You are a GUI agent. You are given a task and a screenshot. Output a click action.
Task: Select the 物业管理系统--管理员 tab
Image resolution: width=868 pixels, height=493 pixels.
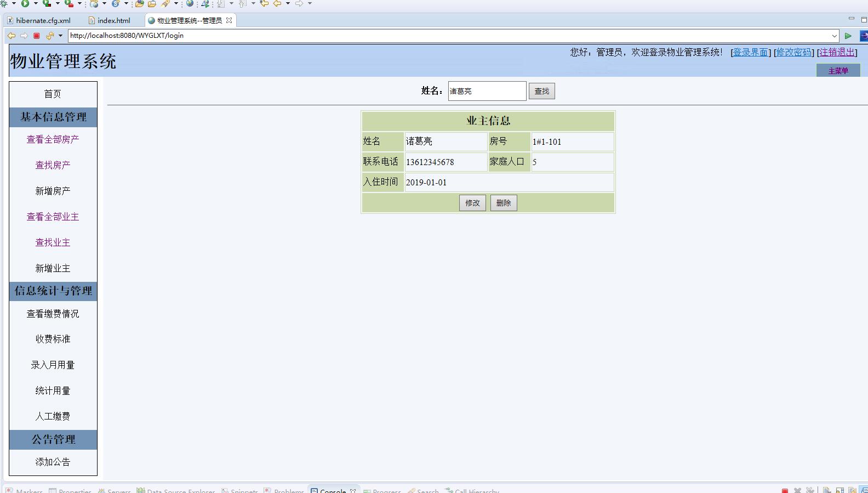pos(190,20)
